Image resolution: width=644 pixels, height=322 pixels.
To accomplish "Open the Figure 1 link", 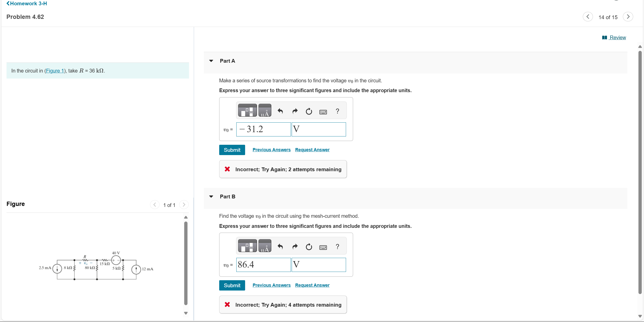I will pos(55,71).
